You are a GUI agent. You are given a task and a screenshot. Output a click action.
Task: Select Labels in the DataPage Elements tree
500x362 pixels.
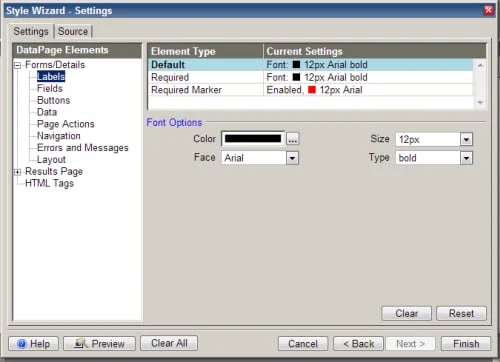tap(51, 77)
